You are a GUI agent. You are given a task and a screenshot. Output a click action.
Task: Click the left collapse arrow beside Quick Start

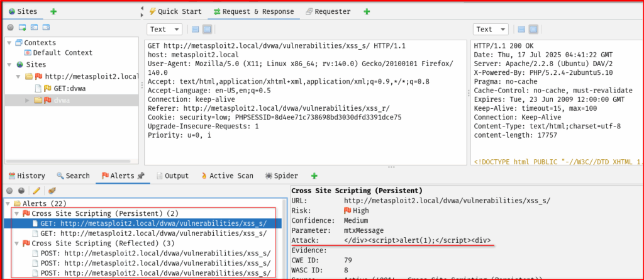(x=142, y=8)
